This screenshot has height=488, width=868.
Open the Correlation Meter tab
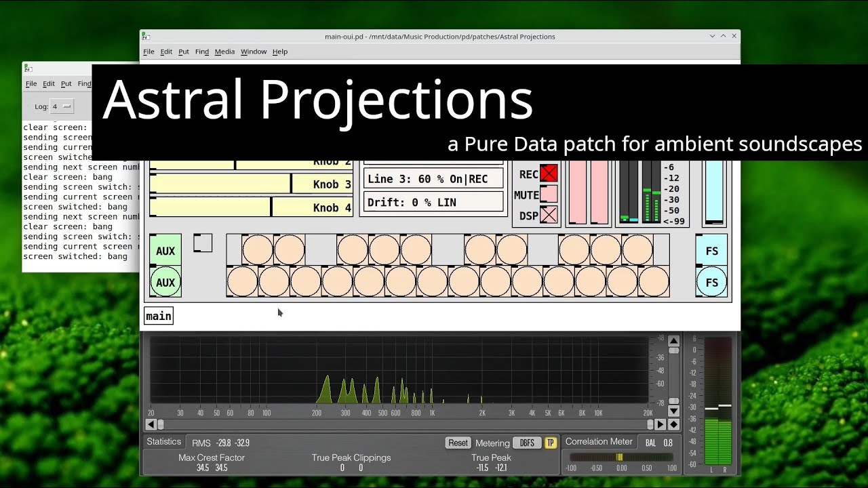tap(598, 442)
